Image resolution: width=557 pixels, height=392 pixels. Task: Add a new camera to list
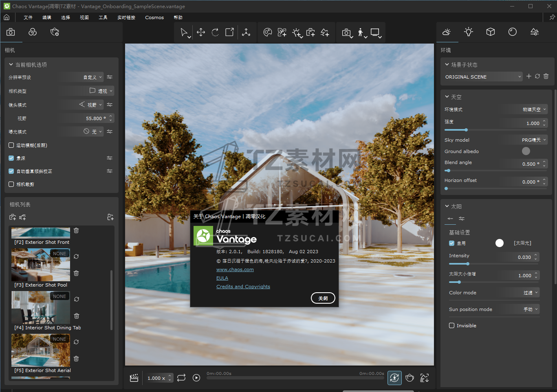pyautogui.click(x=13, y=217)
